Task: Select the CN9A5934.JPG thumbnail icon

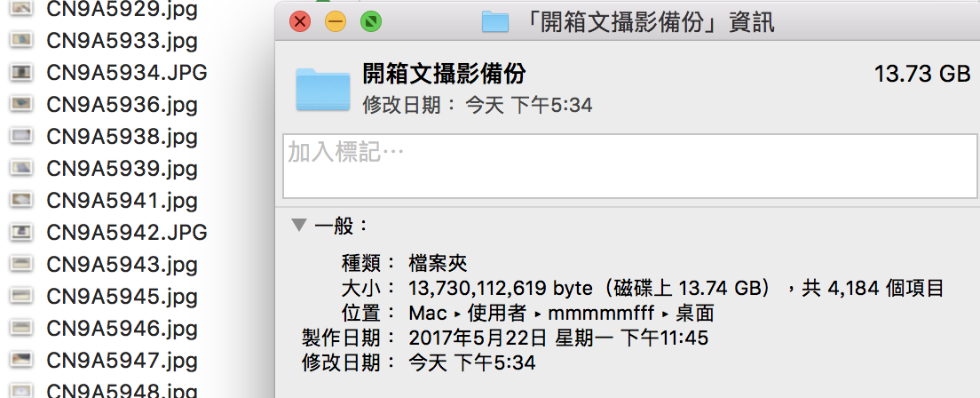Action: (22, 73)
